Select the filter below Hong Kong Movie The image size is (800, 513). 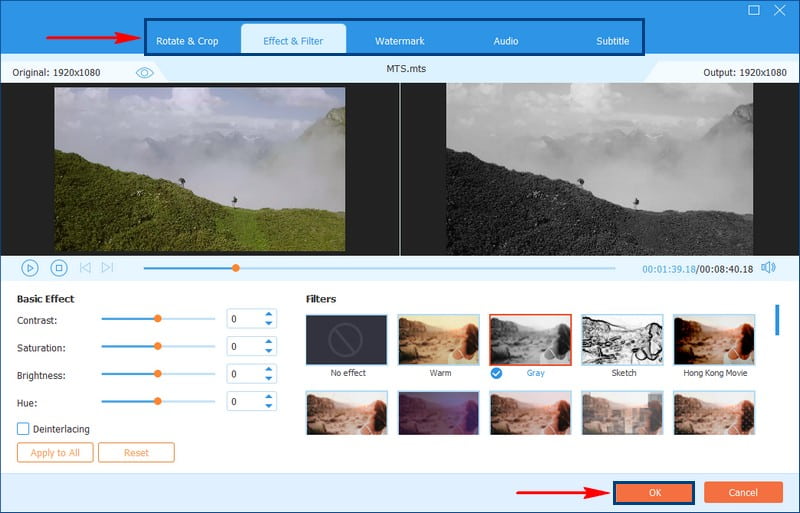[714, 413]
